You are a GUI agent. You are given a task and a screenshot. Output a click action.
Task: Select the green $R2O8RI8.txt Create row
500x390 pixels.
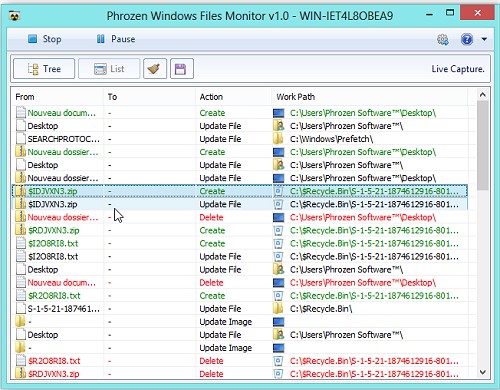pos(239,296)
